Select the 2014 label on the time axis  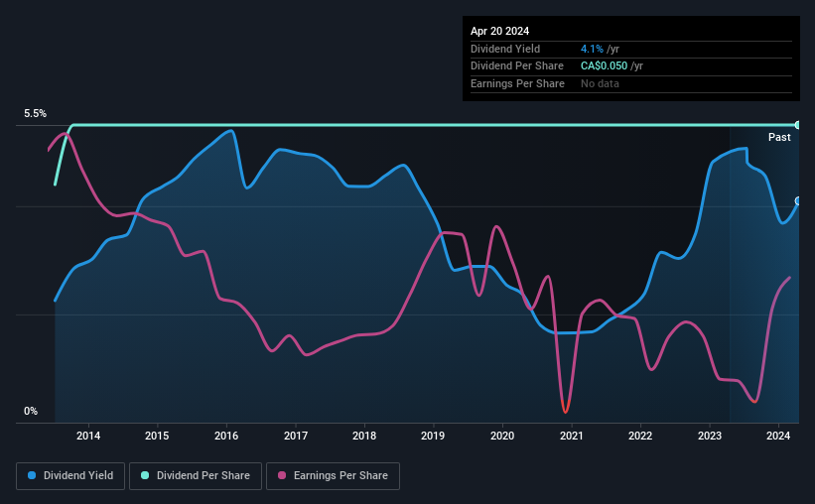pyautogui.click(x=88, y=436)
